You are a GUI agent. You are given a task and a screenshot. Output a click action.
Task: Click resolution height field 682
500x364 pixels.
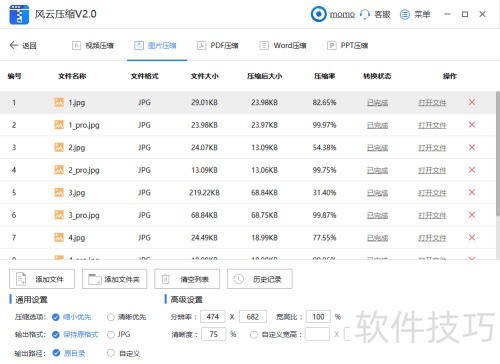click(253, 317)
